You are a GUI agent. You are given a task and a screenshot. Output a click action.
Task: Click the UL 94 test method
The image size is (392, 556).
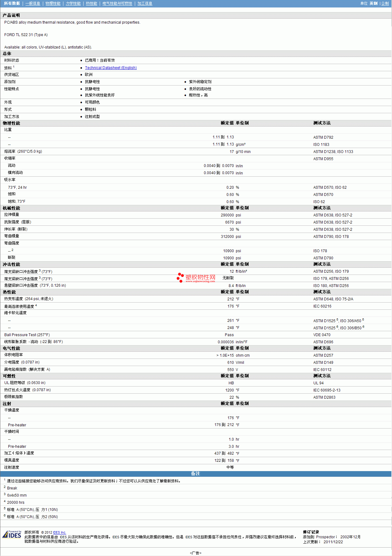(318, 383)
